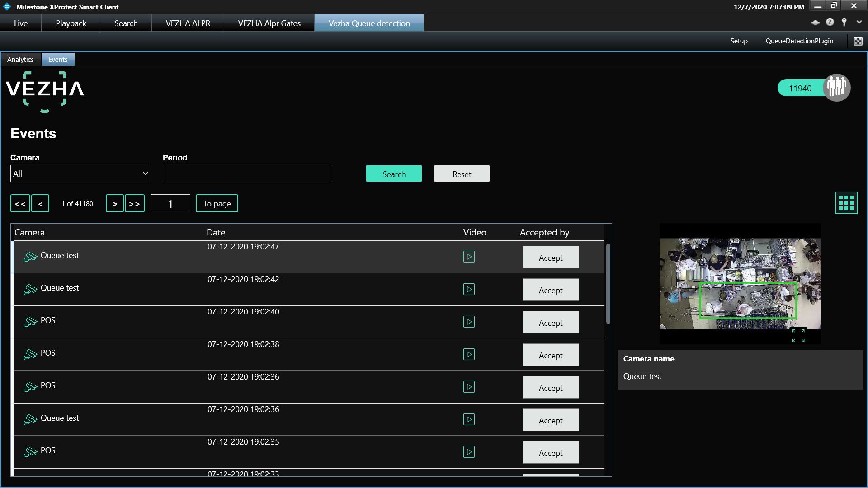Open the Camera filter dropdown
868x488 pixels.
point(80,174)
